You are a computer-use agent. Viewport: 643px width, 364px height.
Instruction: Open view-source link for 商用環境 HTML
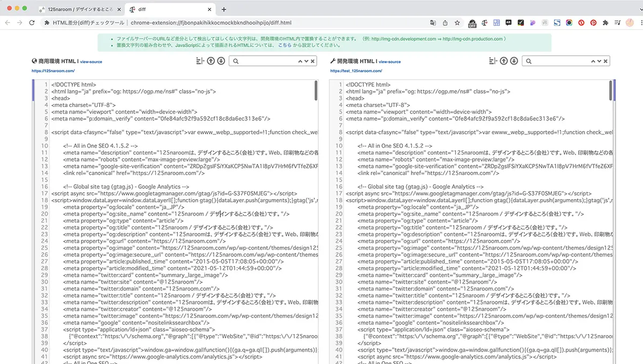coord(91,62)
